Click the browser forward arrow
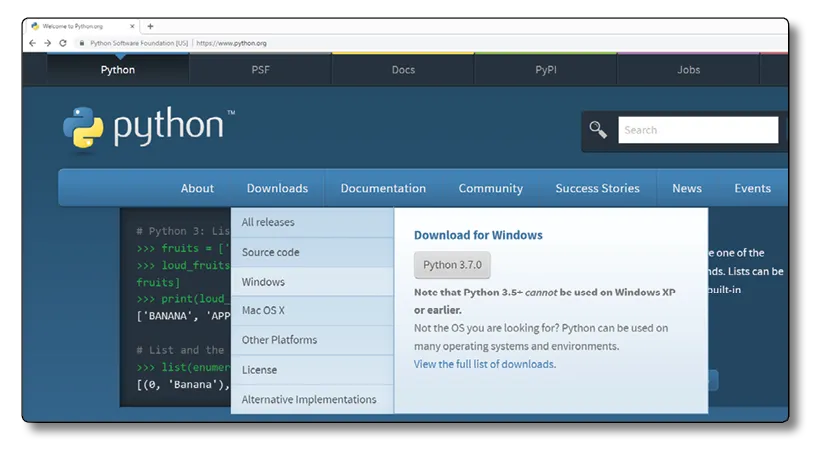This screenshot has height=450, width=828. (47, 43)
